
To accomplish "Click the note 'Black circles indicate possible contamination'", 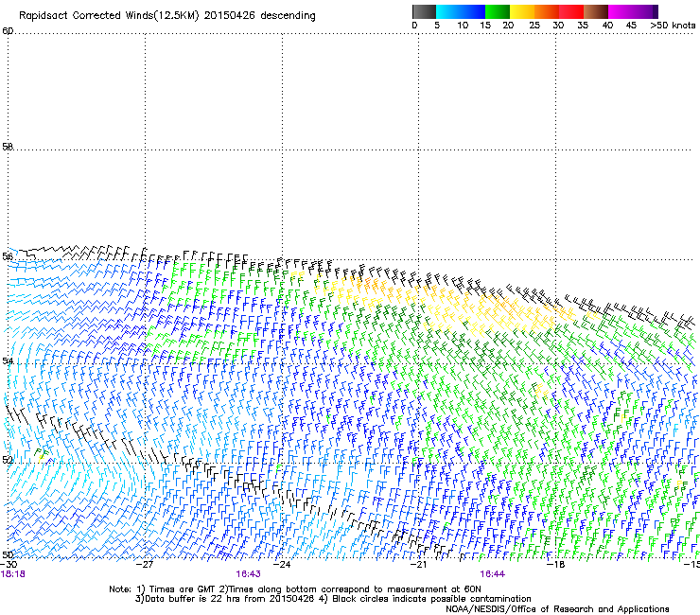I will point(431,599).
